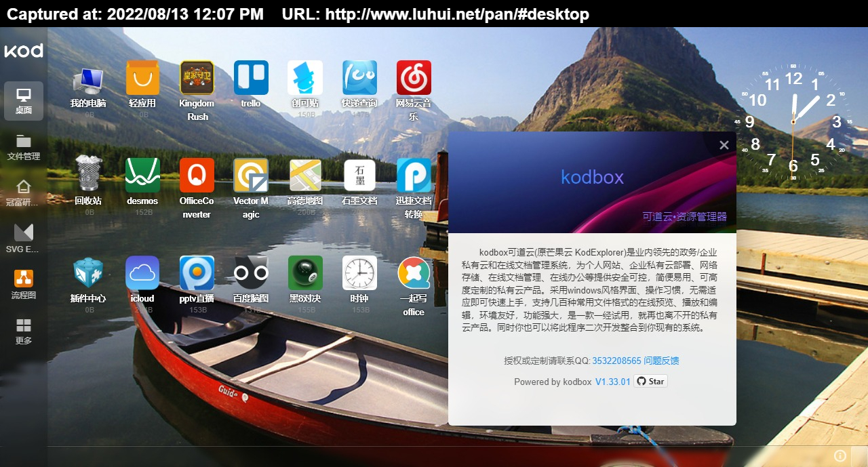Open the 网易云音乐 music icon

414,78
